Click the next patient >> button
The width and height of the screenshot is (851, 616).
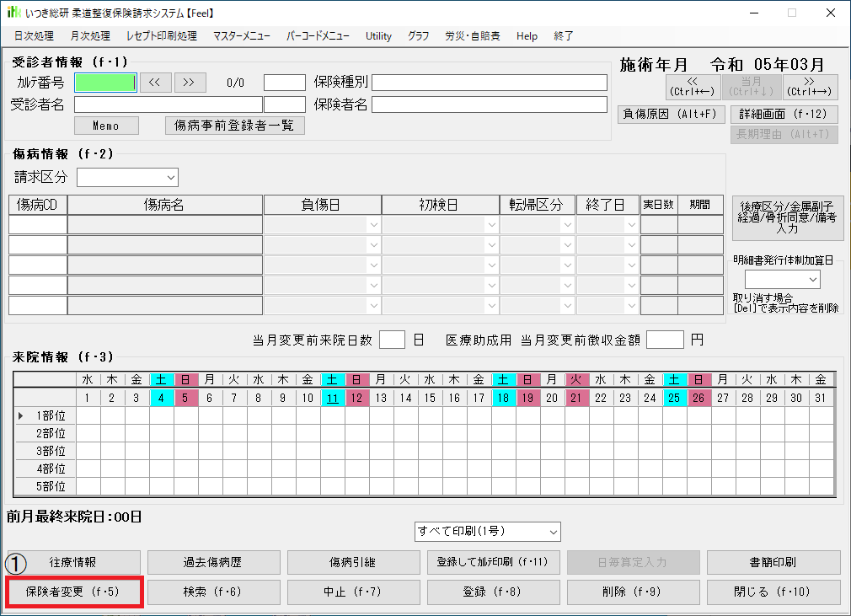tap(190, 82)
